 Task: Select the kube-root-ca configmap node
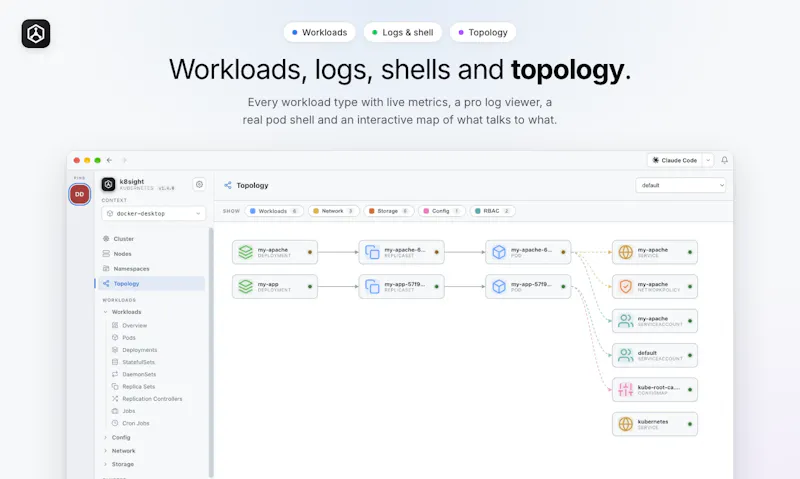coord(655,390)
